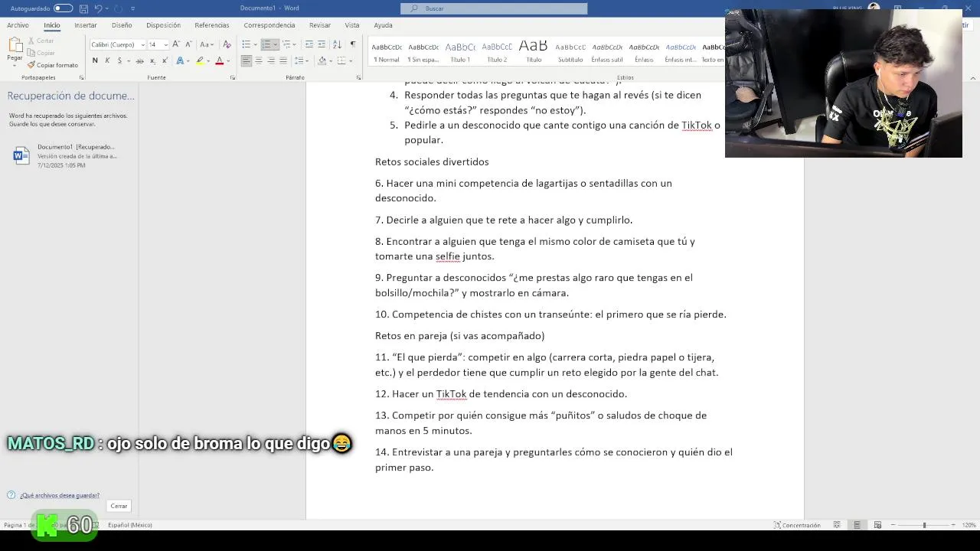Increase font size with the large A icon
The width and height of the screenshot is (980, 551).
coord(176,44)
